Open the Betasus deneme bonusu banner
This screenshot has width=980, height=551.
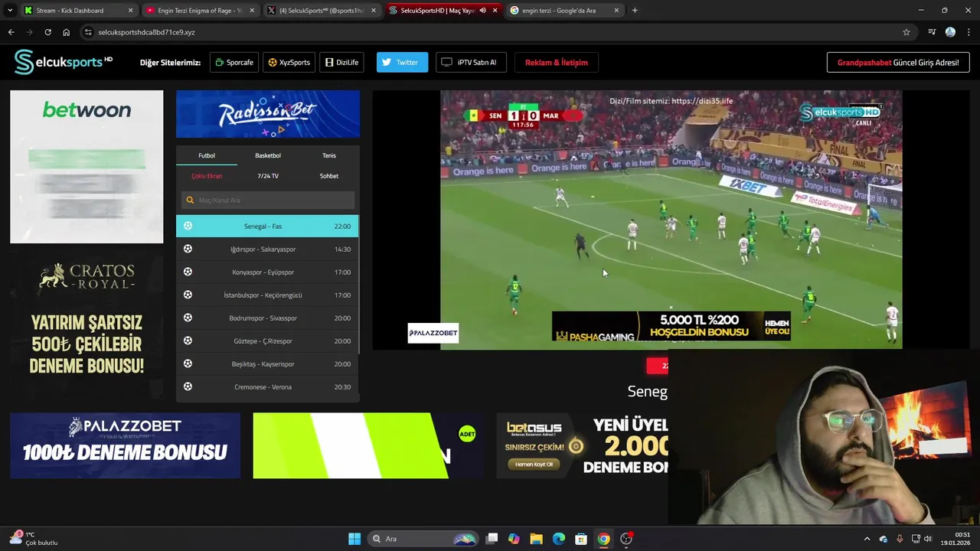[582, 445]
